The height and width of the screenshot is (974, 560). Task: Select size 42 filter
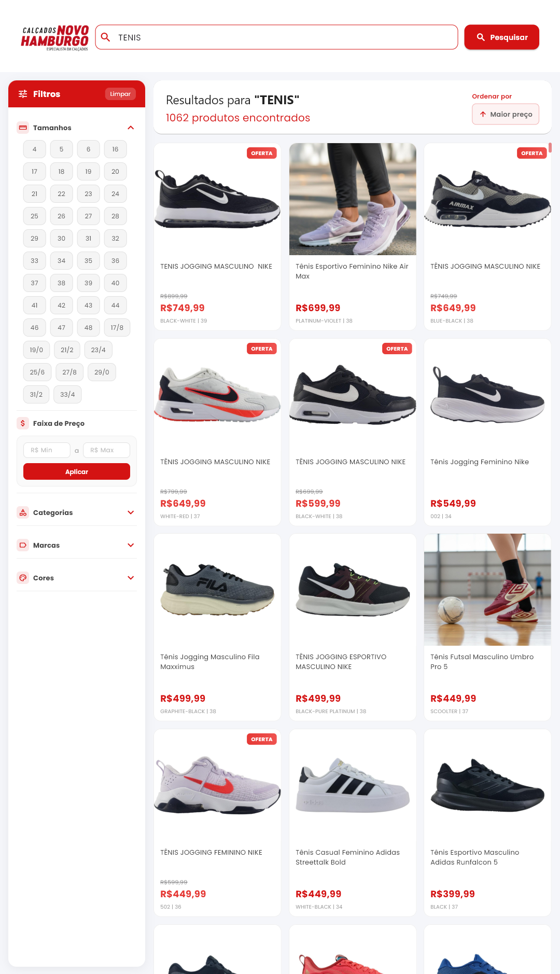point(62,305)
